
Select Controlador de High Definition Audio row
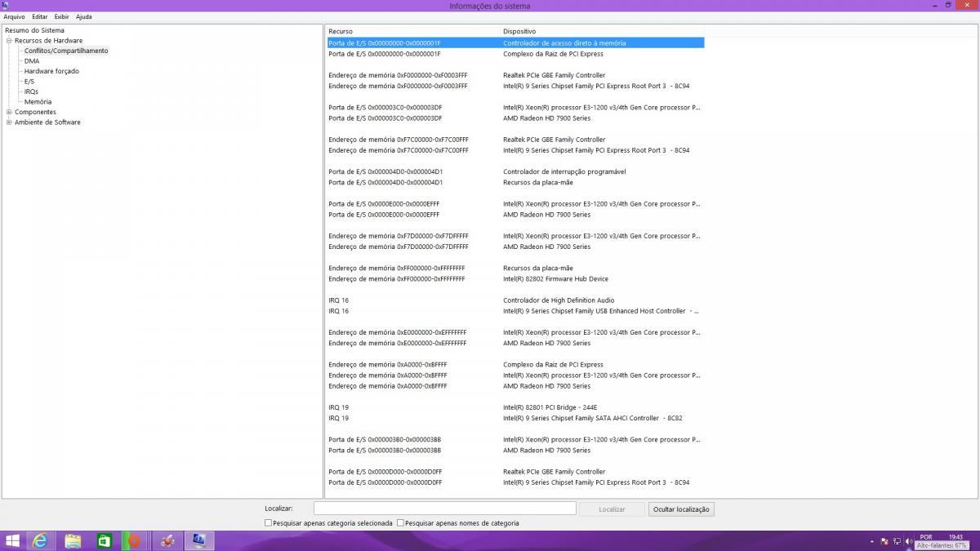click(514, 300)
